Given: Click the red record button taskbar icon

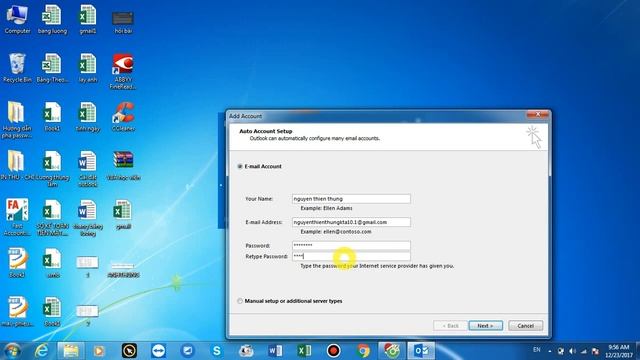Looking at the screenshot, I should coord(333,351).
